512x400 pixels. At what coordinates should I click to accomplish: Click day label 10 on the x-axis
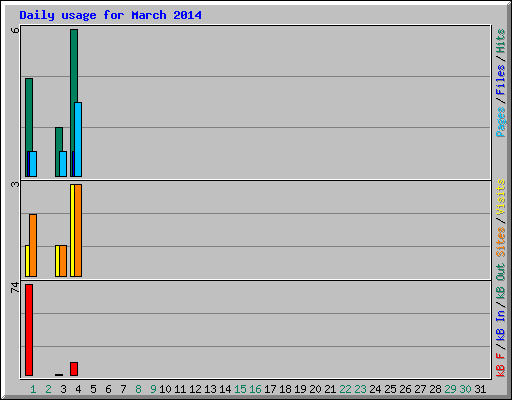[x=165, y=389]
